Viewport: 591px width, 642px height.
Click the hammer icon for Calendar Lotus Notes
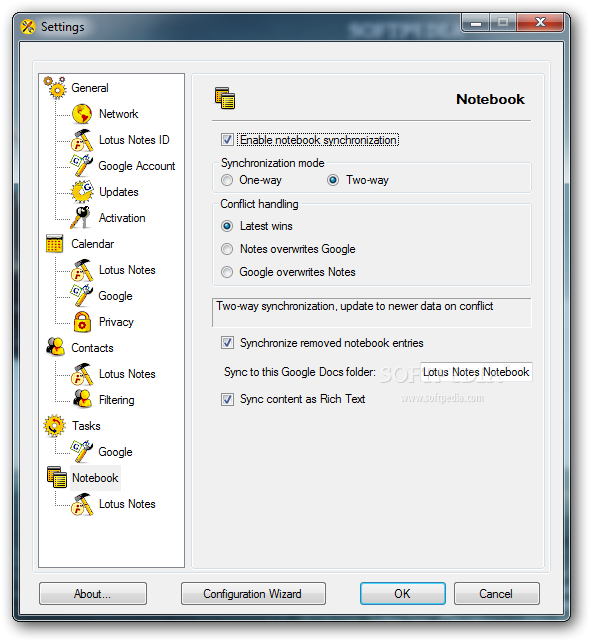coord(82,270)
